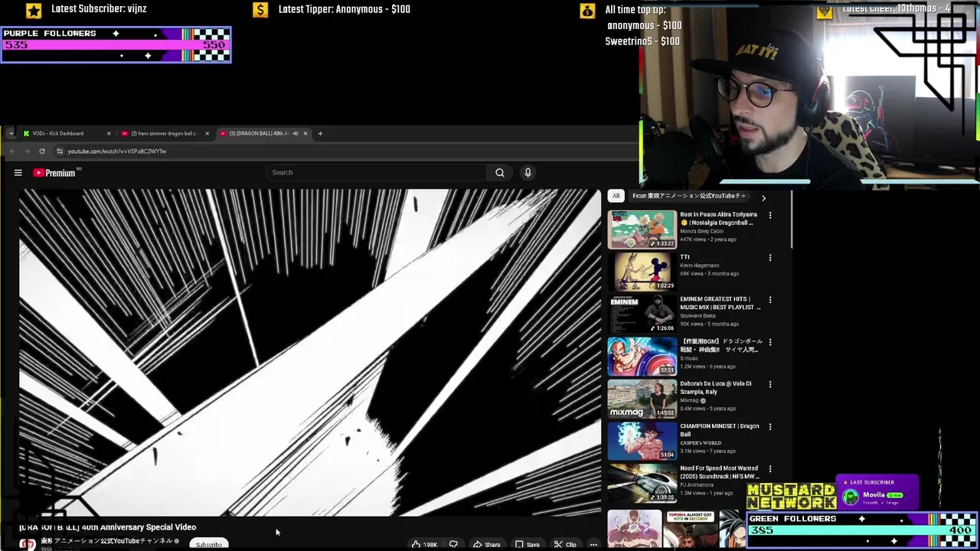The height and width of the screenshot is (551, 980).
Task: Dislike the video with thumbs-down button
Action: pos(453,544)
